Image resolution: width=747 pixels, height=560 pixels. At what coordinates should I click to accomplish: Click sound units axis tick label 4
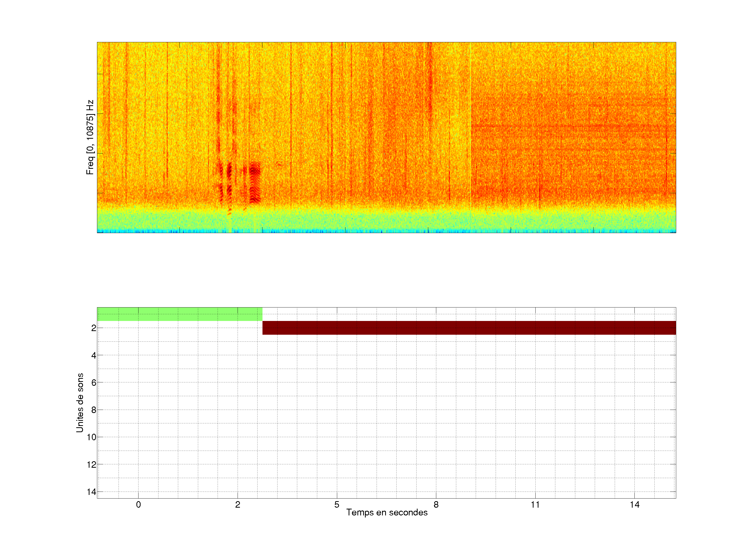[94, 355]
